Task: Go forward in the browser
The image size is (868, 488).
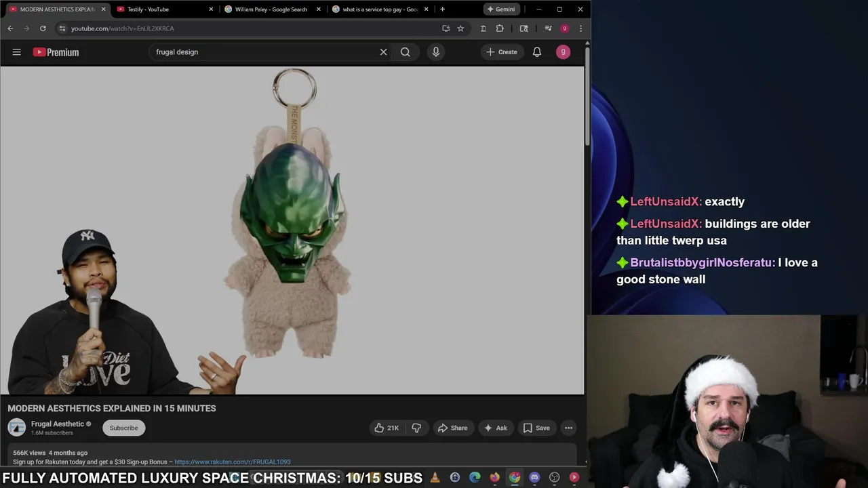Action: [x=26, y=28]
